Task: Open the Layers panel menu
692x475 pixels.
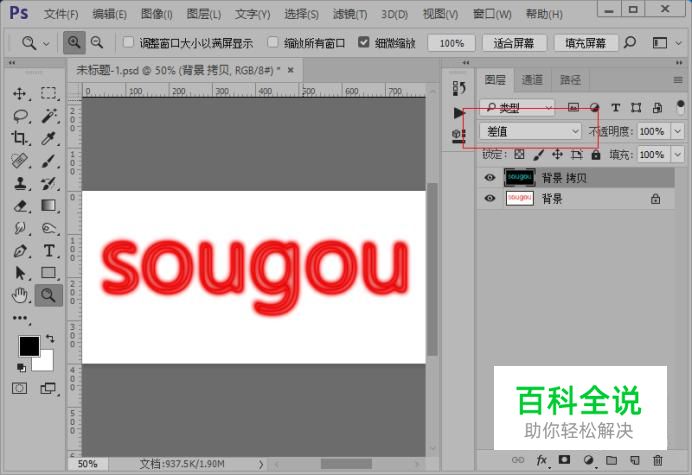Action: (x=678, y=80)
